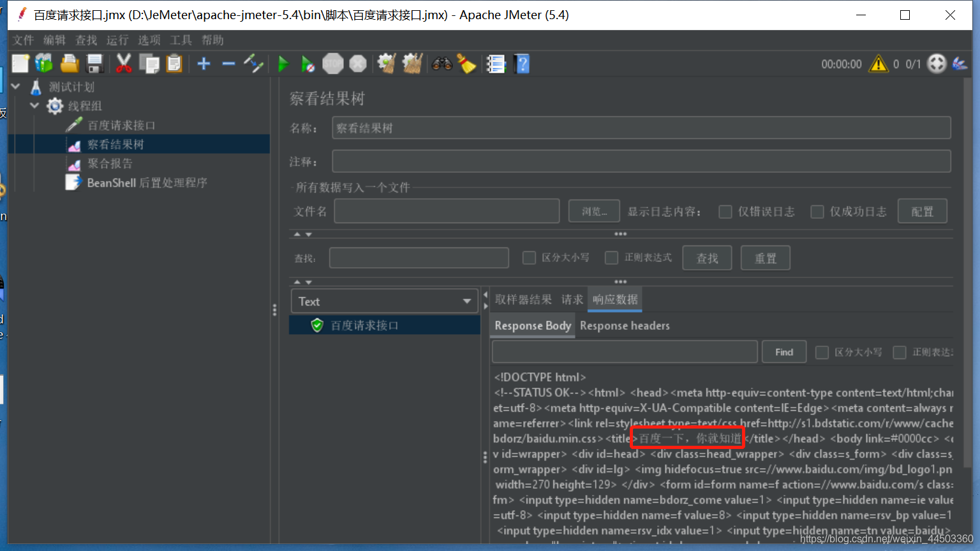
Task: Reset search with the brush icon
Action: 467,64
